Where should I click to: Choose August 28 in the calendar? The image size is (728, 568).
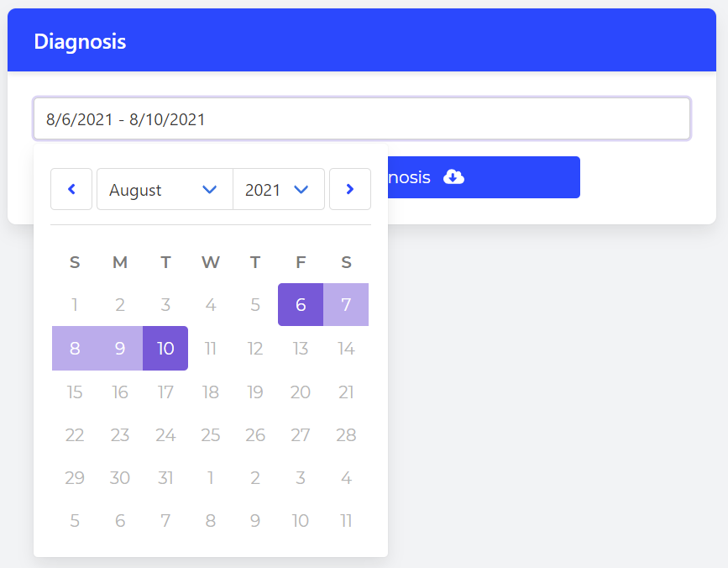[x=346, y=434]
